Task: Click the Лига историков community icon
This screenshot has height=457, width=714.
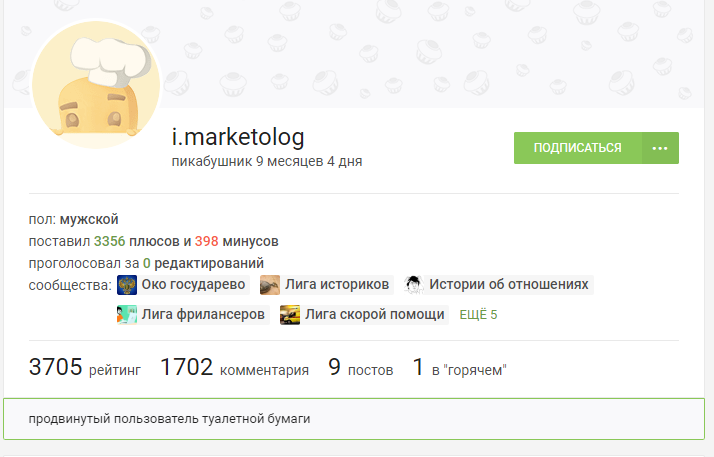Action: (x=270, y=285)
